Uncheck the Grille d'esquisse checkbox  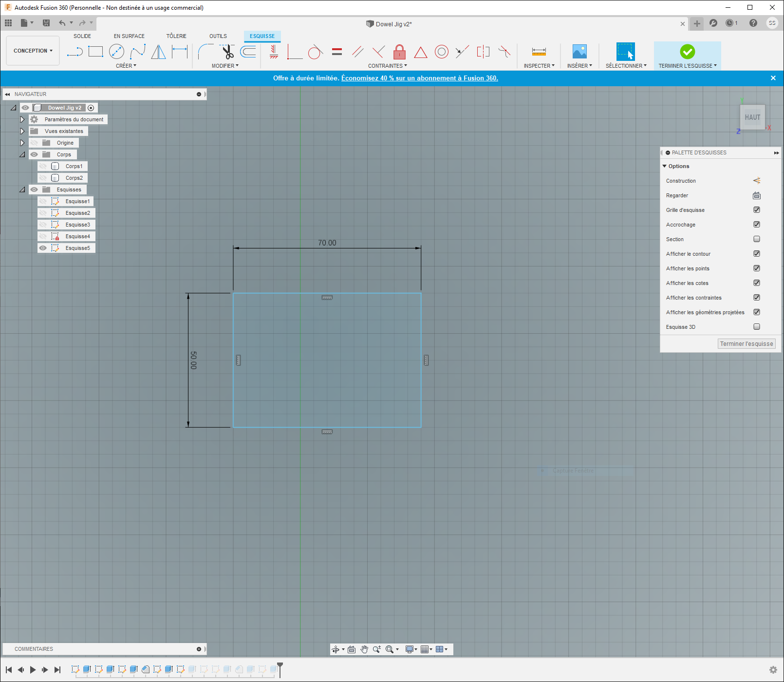757,210
